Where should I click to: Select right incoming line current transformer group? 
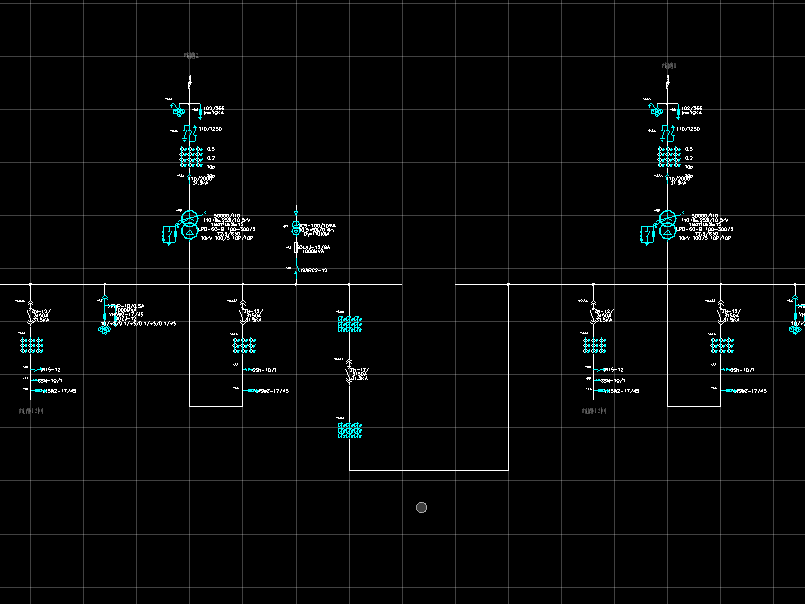pos(667,158)
